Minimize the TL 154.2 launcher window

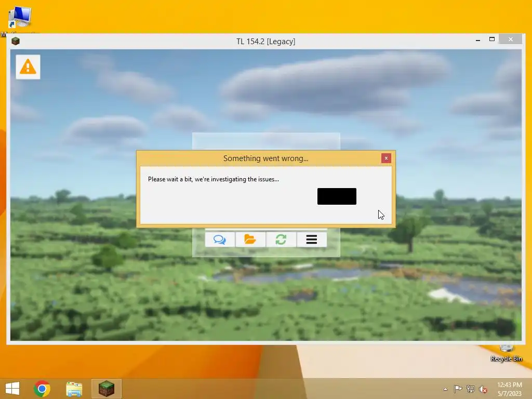[478, 40]
